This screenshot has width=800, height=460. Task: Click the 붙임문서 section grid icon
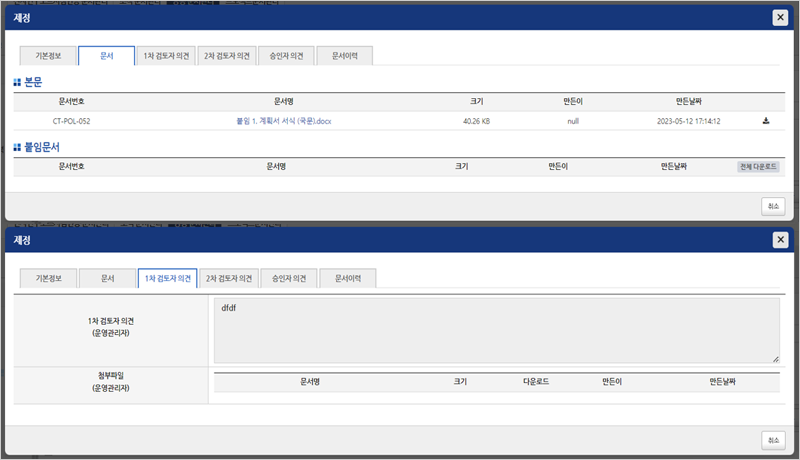(17, 147)
